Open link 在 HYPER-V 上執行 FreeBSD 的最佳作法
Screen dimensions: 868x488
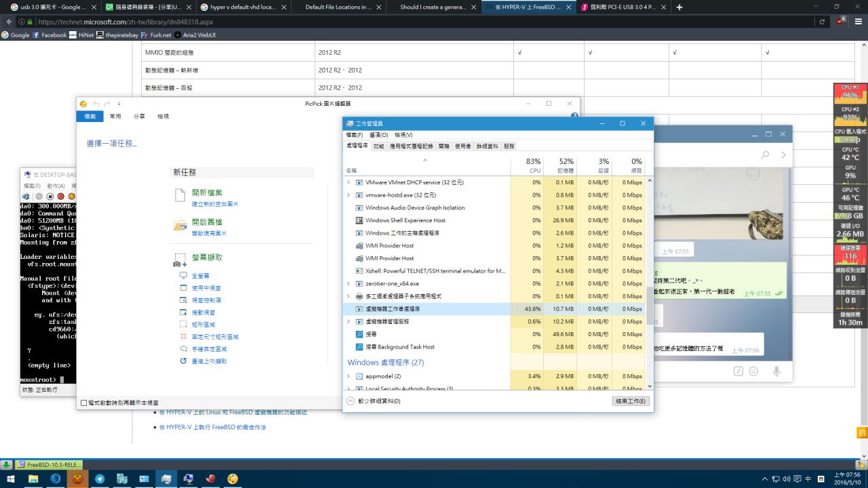click(212, 427)
